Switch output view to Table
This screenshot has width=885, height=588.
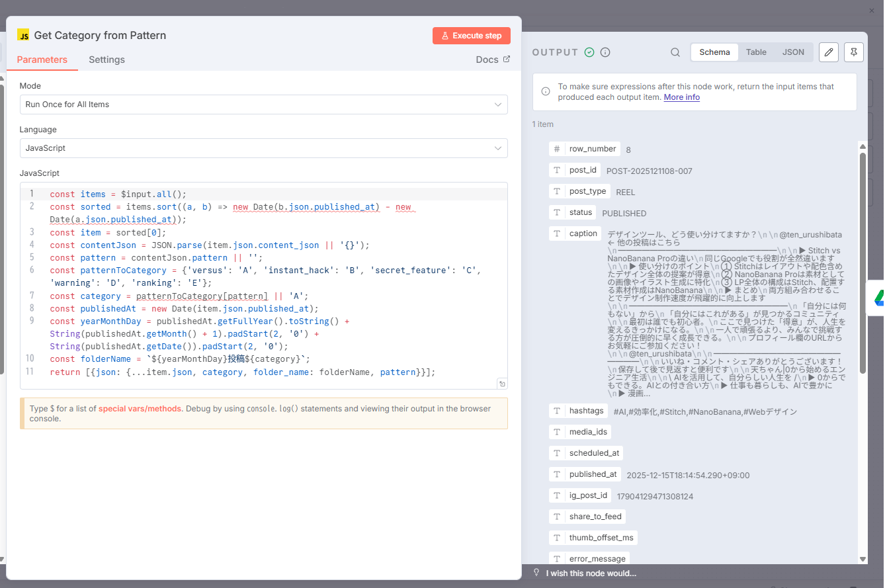756,52
